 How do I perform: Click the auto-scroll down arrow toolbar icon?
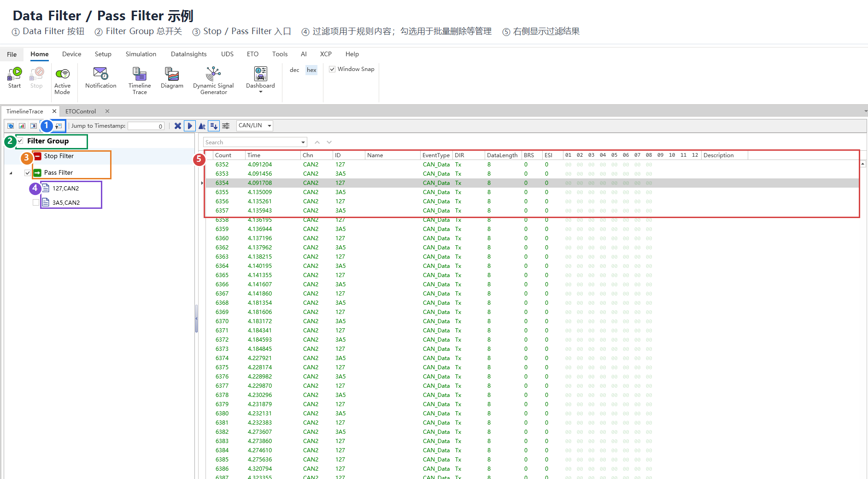[x=214, y=126]
